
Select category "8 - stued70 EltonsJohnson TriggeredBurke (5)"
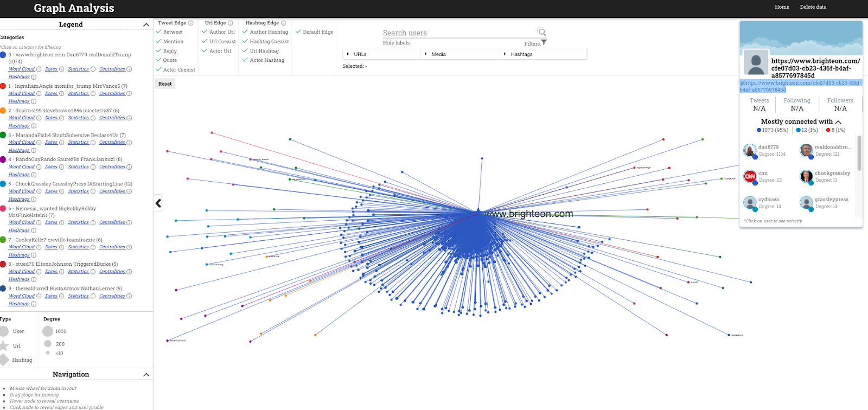[x=63, y=264]
